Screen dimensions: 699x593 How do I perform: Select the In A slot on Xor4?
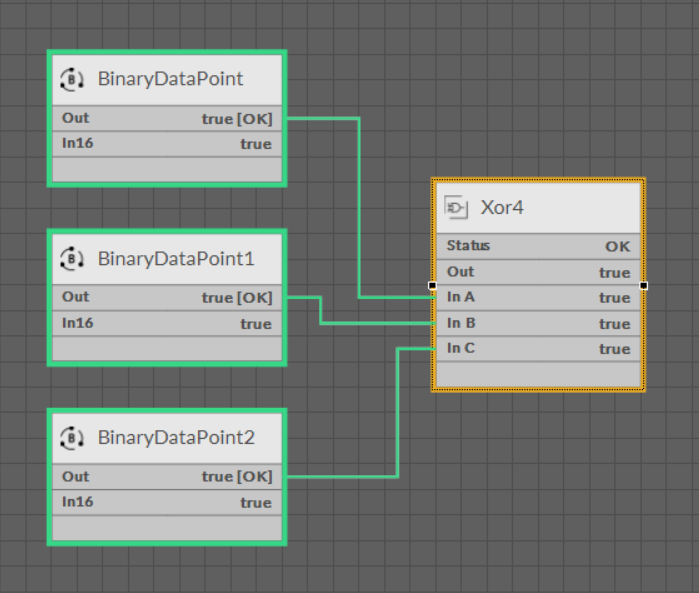538,297
